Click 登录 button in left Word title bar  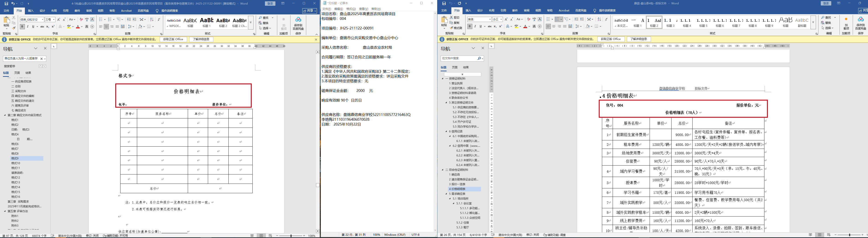pos(270,3)
